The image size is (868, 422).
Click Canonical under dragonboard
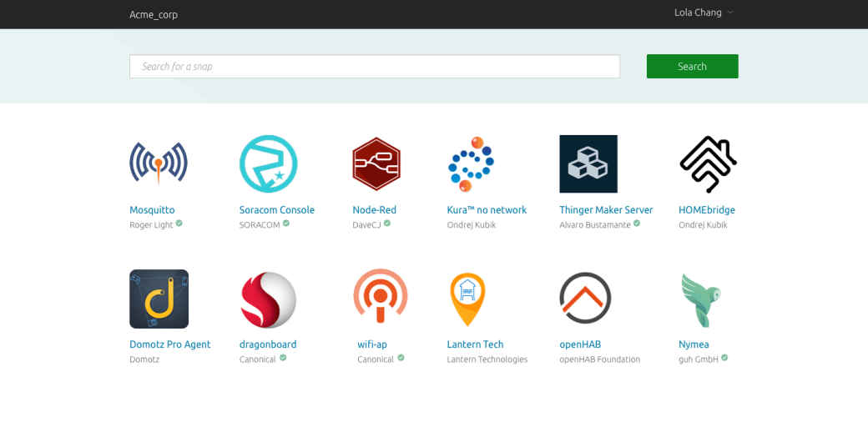click(x=257, y=359)
